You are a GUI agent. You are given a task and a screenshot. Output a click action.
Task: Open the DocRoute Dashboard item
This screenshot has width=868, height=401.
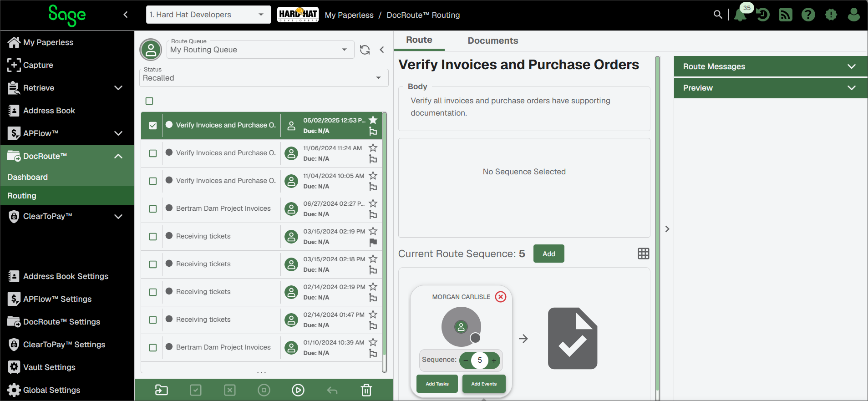67,177
